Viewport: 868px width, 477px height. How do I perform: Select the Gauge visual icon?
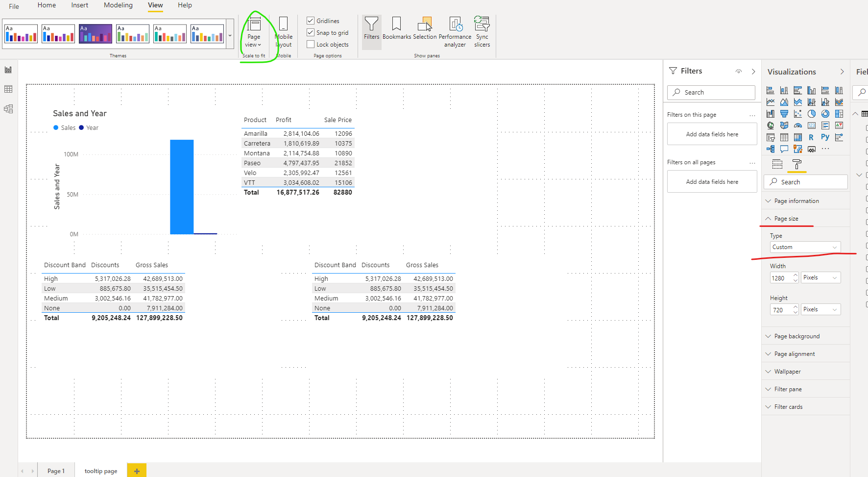click(x=798, y=126)
